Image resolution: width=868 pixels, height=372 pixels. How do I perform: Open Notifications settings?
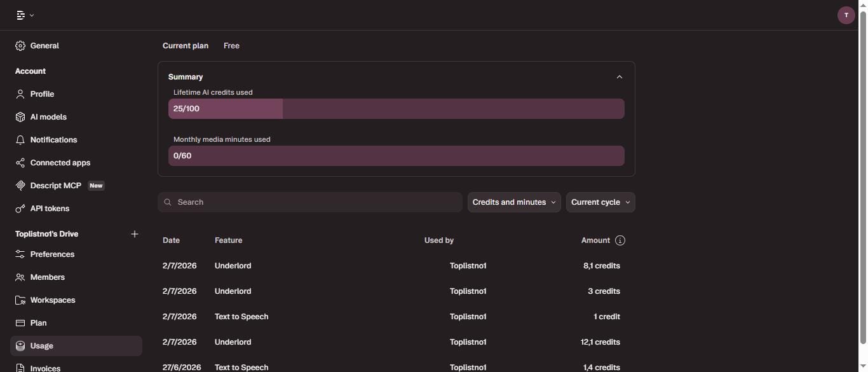pyautogui.click(x=76, y=140)
